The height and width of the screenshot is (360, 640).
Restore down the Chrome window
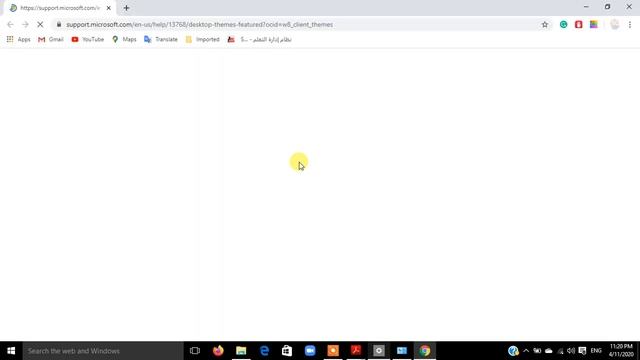pyautogui.click(x=607, y=7)
